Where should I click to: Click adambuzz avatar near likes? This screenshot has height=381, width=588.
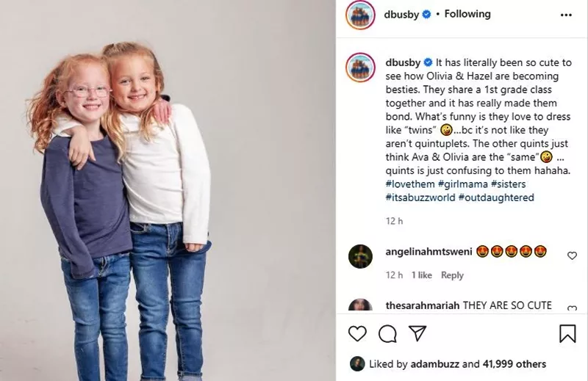357,364
